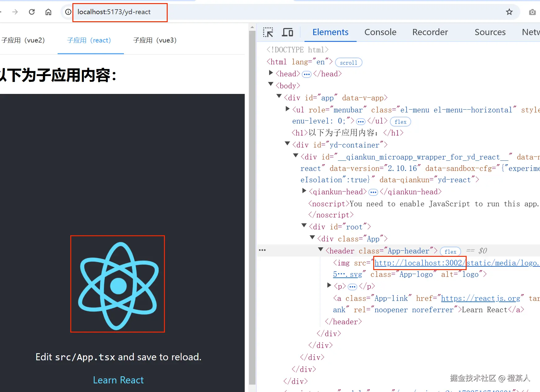This screenshot has width=540, height=392.
Task: Select the DOCTYPE html line
Action: click(x=298, y=50)
